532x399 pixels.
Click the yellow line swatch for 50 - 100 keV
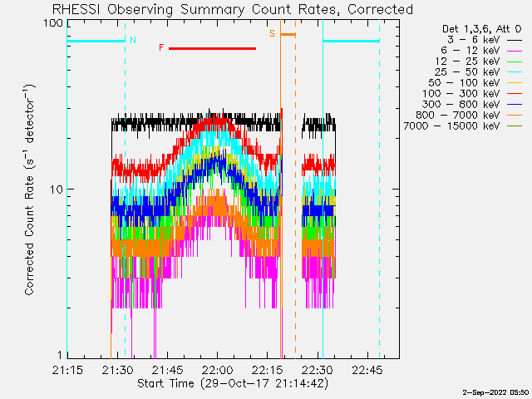[x=515, y=83]
